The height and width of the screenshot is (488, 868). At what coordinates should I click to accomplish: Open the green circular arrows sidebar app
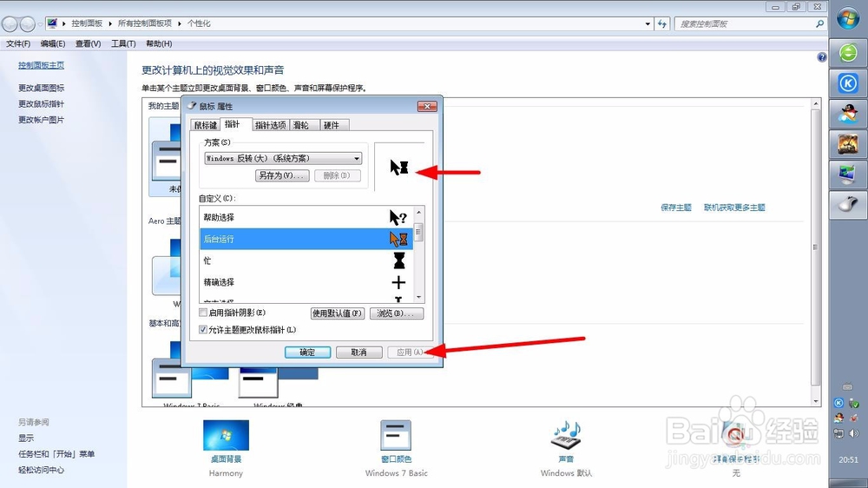click(x=848, y=53)
